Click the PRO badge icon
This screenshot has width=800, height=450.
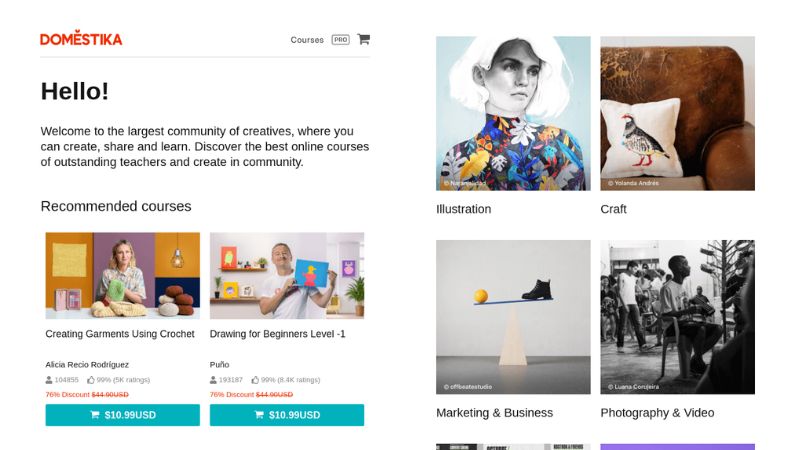[x=340, y=40]
